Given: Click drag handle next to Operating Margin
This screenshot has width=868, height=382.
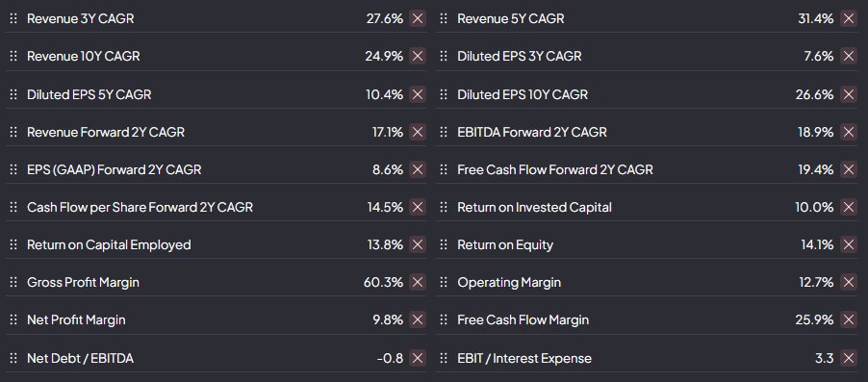Looking at the screenshot, I should point(444,282).
